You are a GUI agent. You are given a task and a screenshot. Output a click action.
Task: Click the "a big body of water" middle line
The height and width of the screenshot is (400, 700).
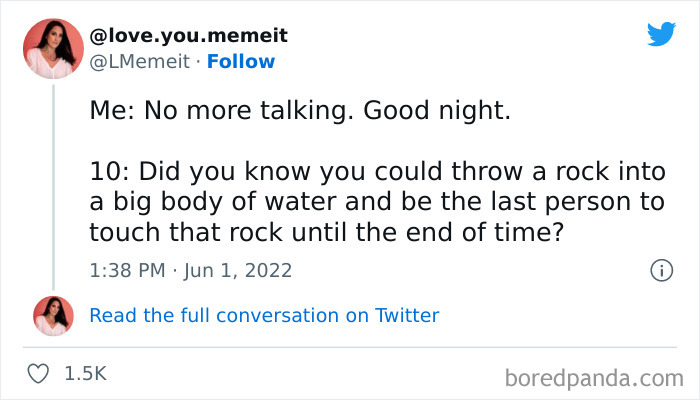377,203
